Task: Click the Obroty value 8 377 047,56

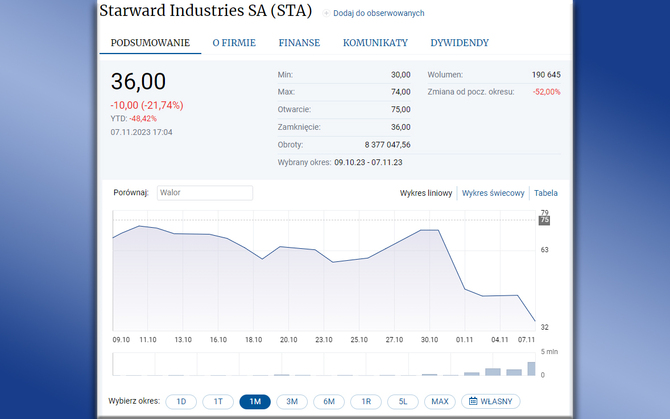Action: pos(388,145)
